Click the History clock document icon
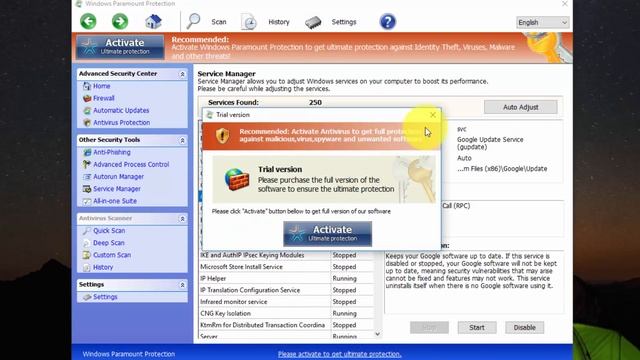Screen dimensions: 640x360 (249, 22)
